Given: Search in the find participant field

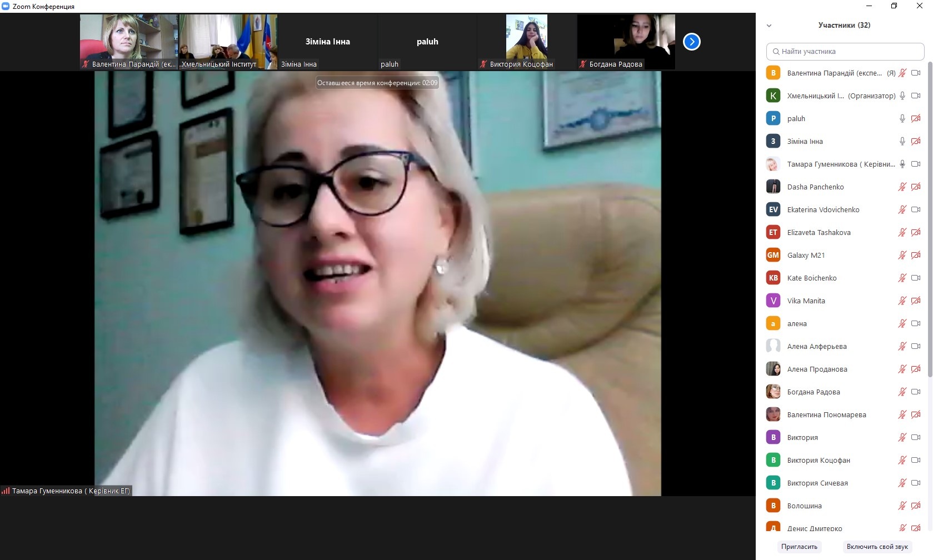Looking at the screenshot, I should tap(845, 52).
